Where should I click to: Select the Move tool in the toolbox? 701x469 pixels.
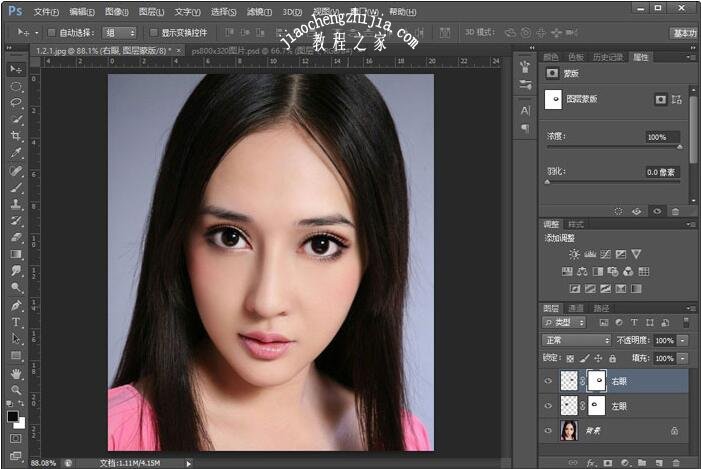pos(16,69)
